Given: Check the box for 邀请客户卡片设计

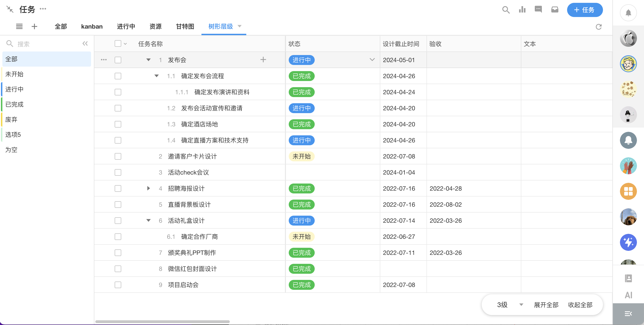Looking at the screenshot, I should (x=118, y=156).
